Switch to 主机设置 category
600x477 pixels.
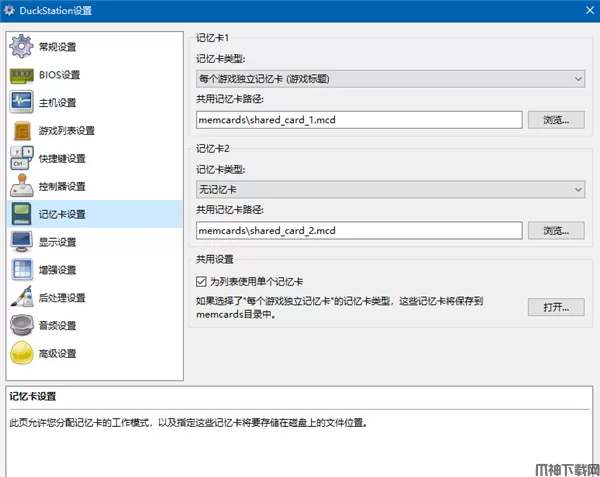57,103
